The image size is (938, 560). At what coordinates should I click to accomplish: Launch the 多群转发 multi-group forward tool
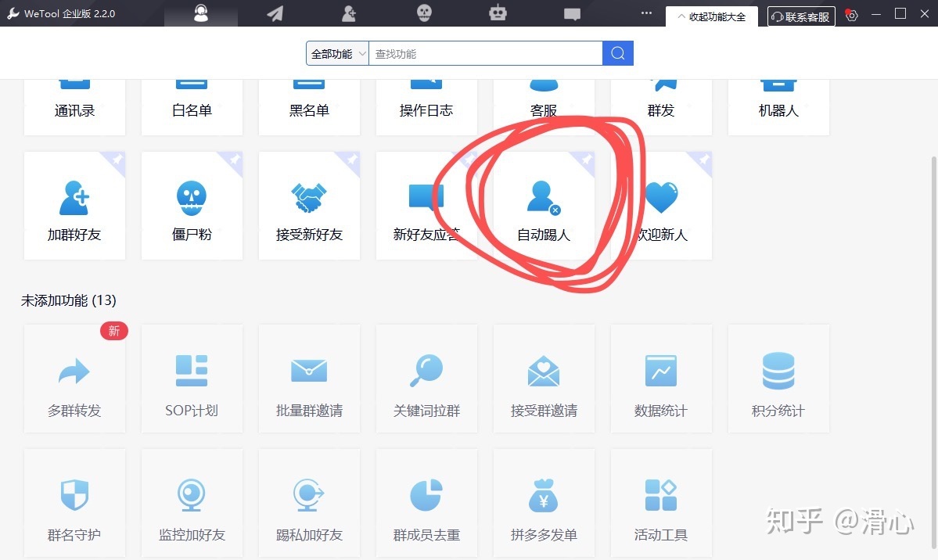pos(74,379)
